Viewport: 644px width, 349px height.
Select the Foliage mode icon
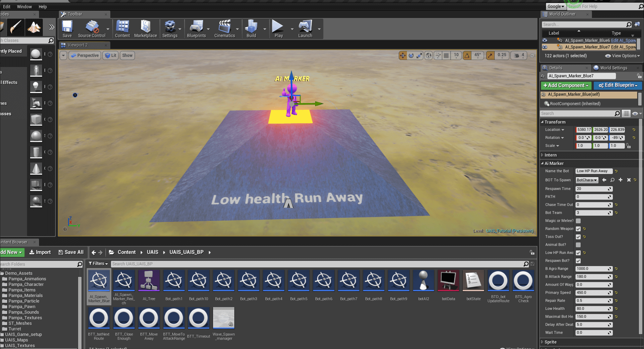coord(34,27)
